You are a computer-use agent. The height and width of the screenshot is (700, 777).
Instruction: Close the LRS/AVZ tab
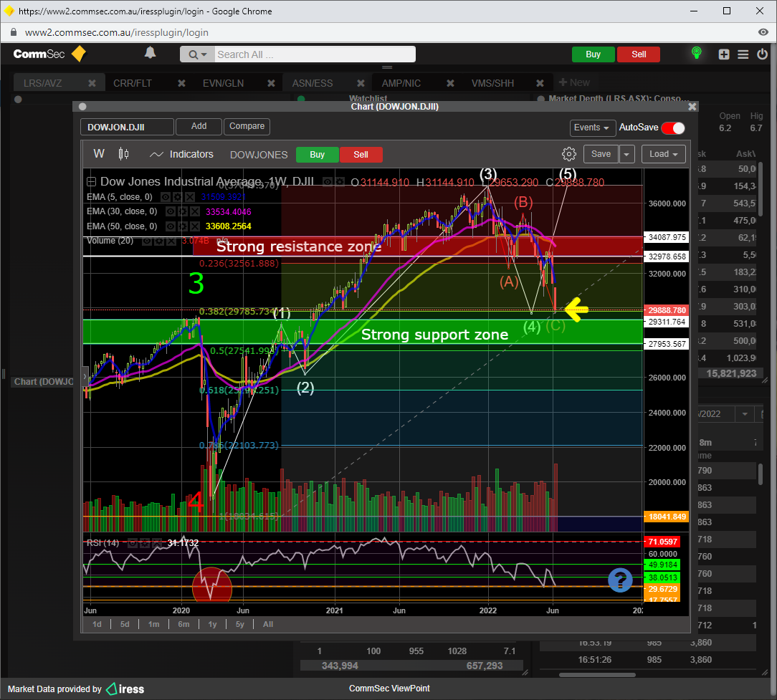(92, 83)
